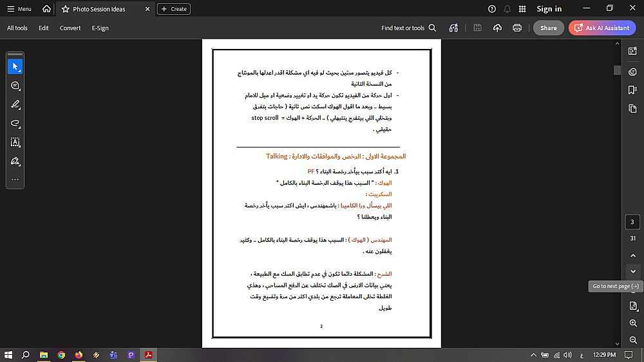
Task: Open the apps grid launcher
Action: (522, 8)
